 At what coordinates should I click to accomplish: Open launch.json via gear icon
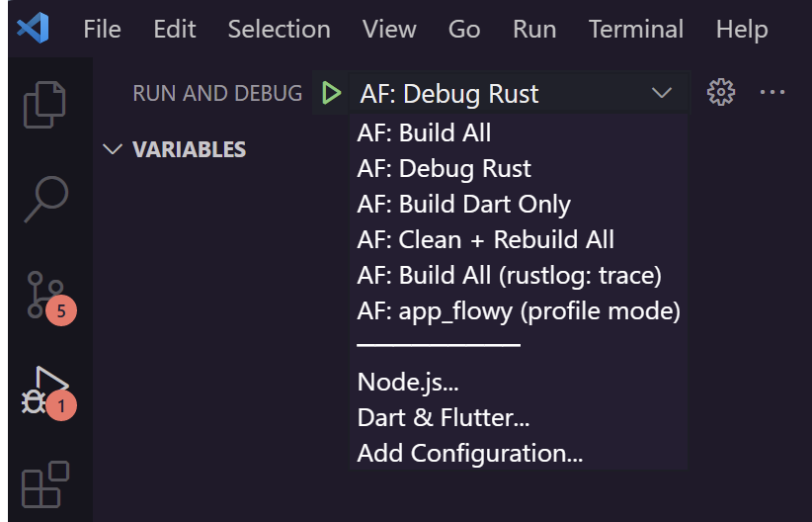coord(721,92)
